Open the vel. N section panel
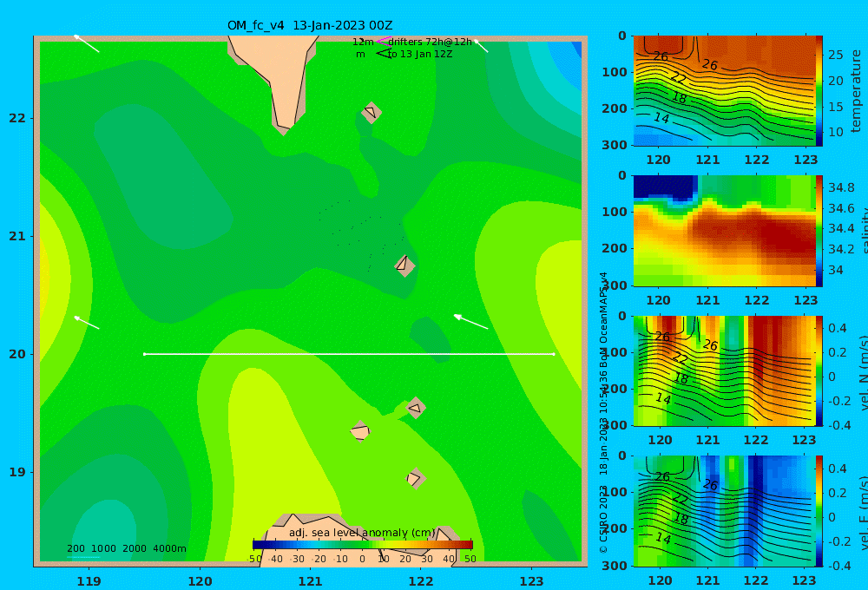Viewport: 868px width, 590px height. click(x=725, y=370)
